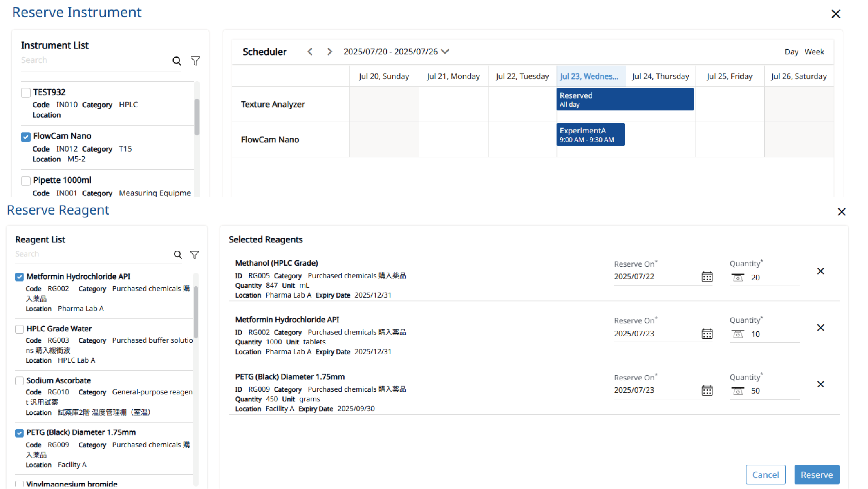Image resolution: width=868 pixels, height=489 pixels.
Task: Click the Reagent List search magnifier icon
Action: [177, 254]
